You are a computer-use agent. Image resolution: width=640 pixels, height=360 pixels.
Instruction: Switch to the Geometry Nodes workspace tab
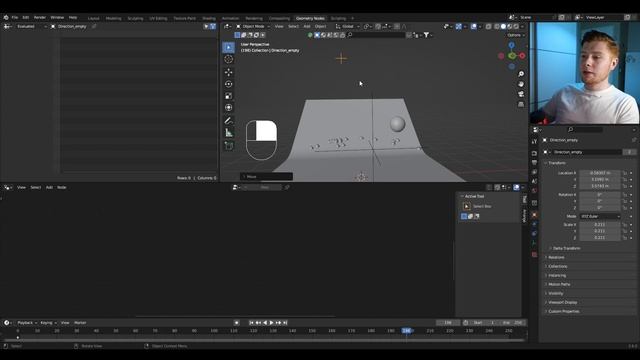coord(310,18)
